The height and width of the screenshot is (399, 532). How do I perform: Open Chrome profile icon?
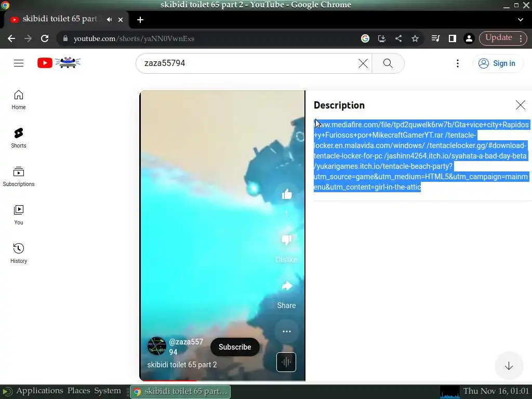tap(469, 38)
